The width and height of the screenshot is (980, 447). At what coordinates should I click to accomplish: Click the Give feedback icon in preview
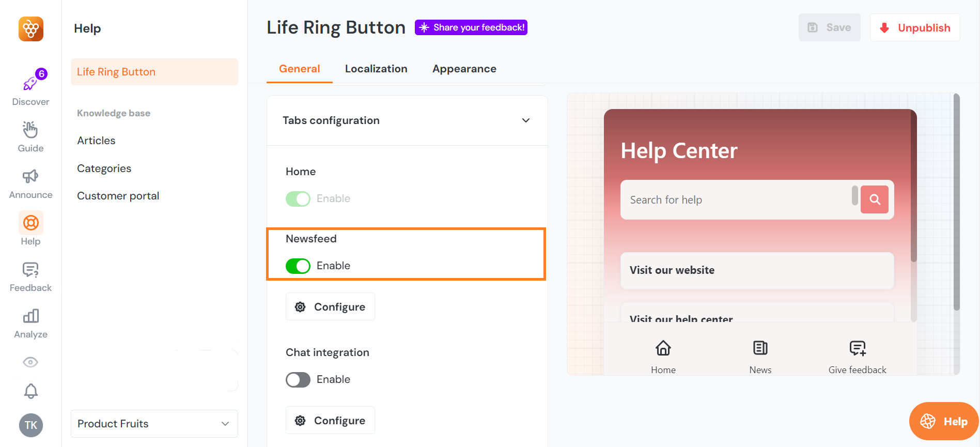857,348
